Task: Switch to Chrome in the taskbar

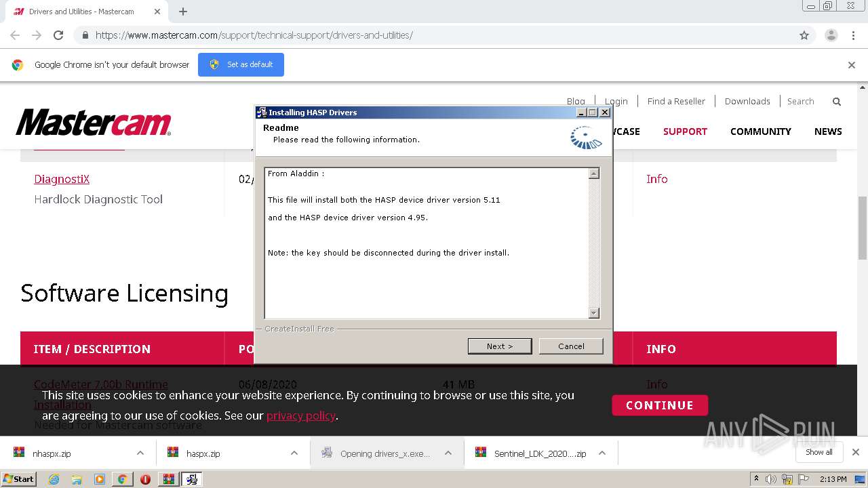Action: click(122, 479)
